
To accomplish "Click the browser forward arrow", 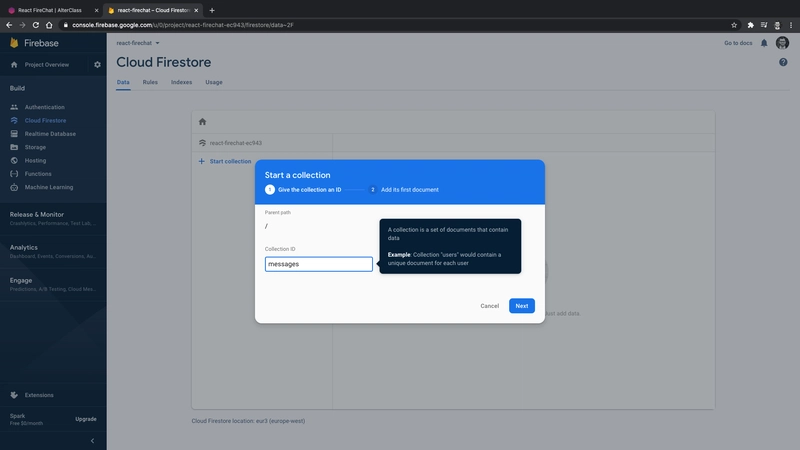I will click(x=22, y=25).
